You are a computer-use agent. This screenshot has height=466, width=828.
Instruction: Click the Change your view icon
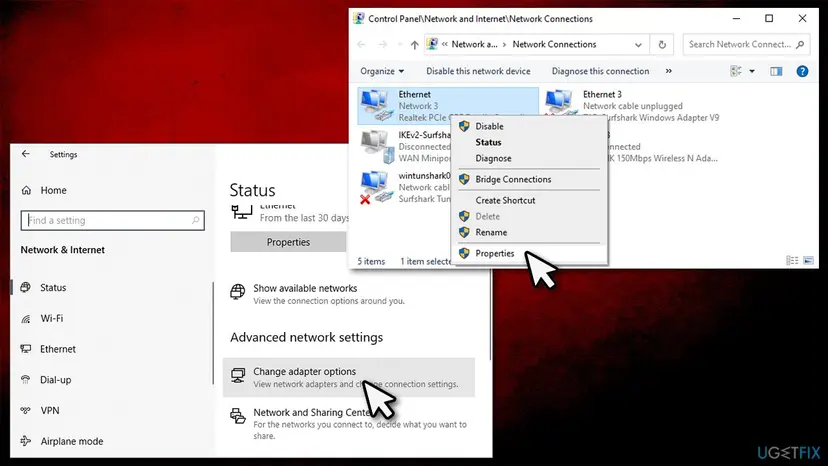pos(736,71)
